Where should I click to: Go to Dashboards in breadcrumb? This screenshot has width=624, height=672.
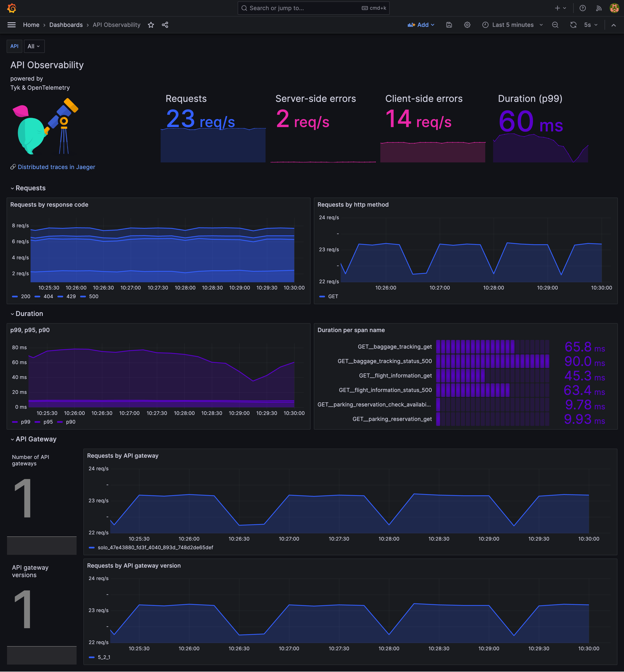point(66,25)
